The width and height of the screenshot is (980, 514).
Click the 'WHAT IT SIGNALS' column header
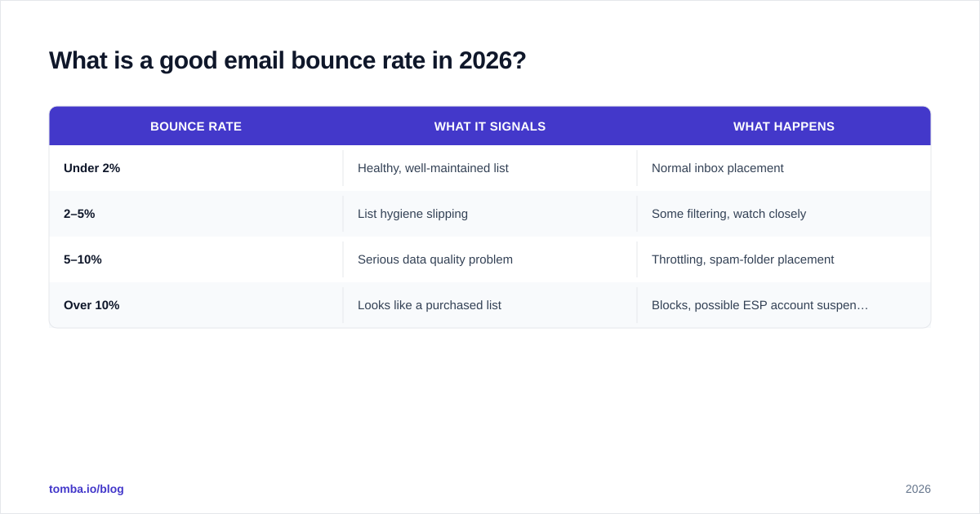click(490, 126)
